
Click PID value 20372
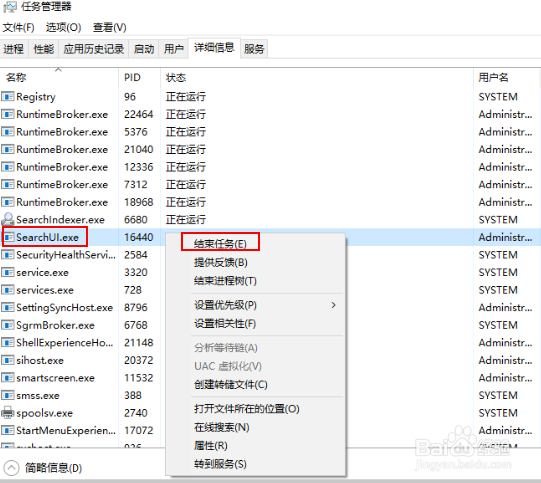[139, 360]
